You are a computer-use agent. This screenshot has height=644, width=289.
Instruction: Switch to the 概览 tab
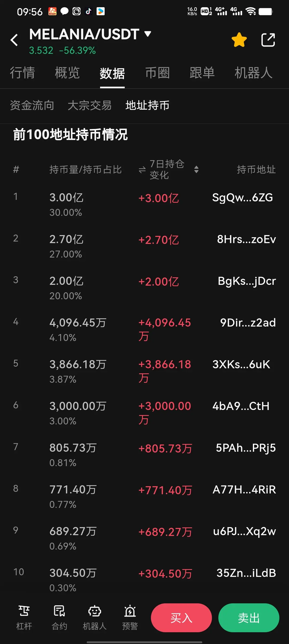[x=67, y=73]
